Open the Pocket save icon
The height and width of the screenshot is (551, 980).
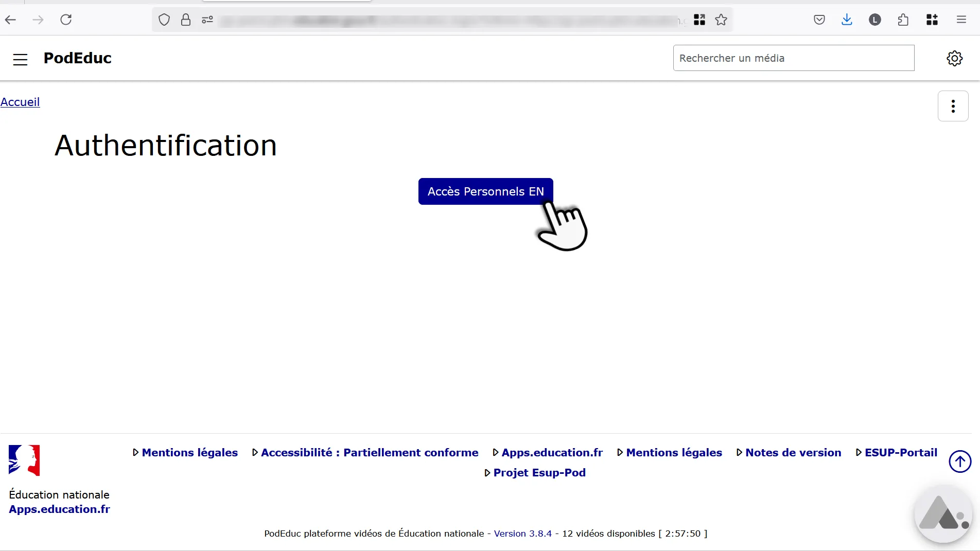click(x=819, y=20)
